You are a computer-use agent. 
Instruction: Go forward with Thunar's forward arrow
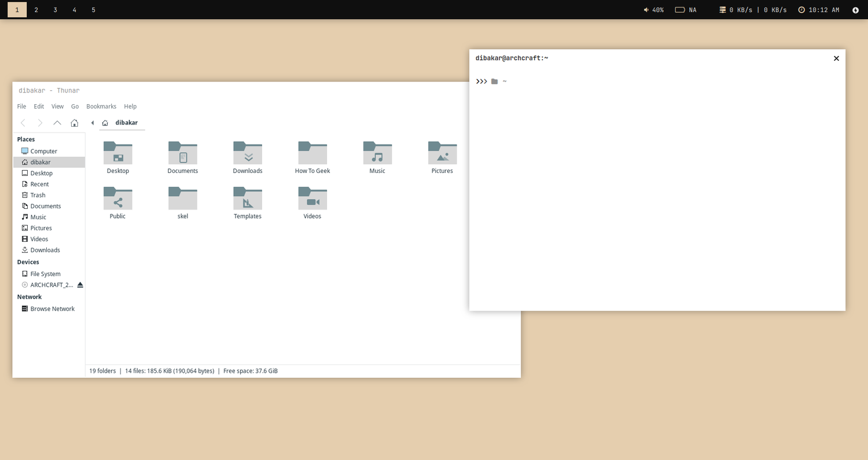point(40,123)
